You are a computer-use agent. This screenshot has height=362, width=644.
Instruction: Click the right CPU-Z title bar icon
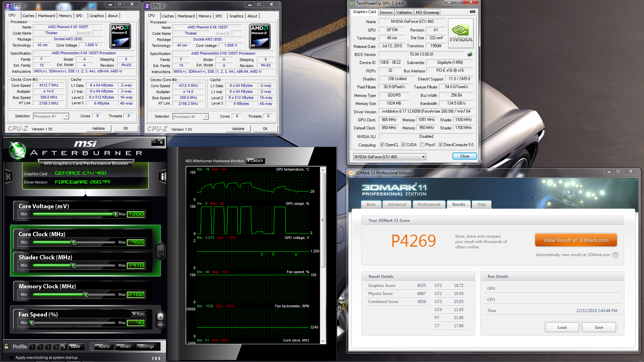tap(147, 6)
